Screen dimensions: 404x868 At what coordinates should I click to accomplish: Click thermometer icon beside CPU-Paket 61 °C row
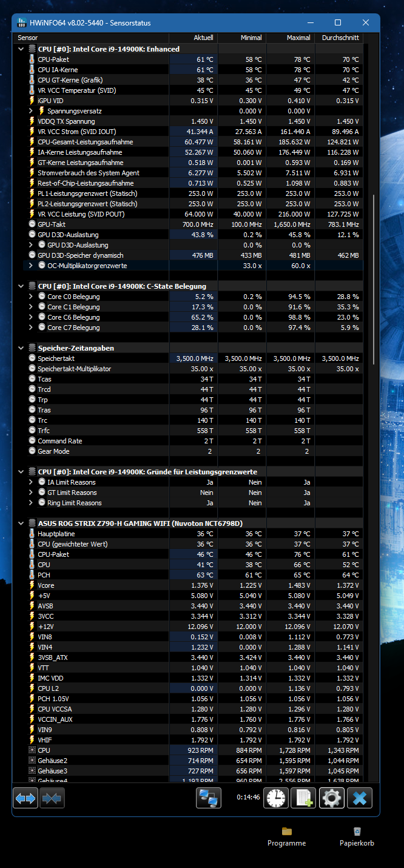pos(32,59)
